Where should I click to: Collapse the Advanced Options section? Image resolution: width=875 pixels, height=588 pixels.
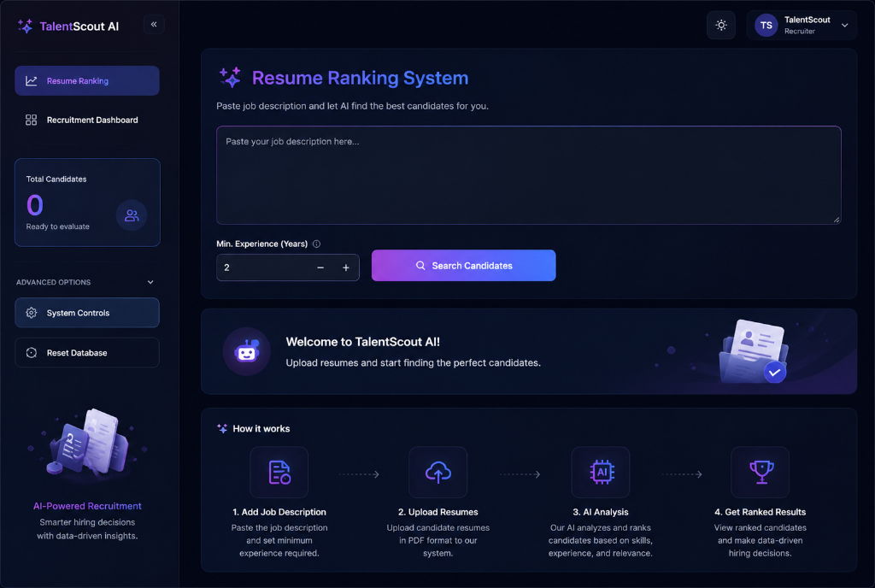coord(150,282)
